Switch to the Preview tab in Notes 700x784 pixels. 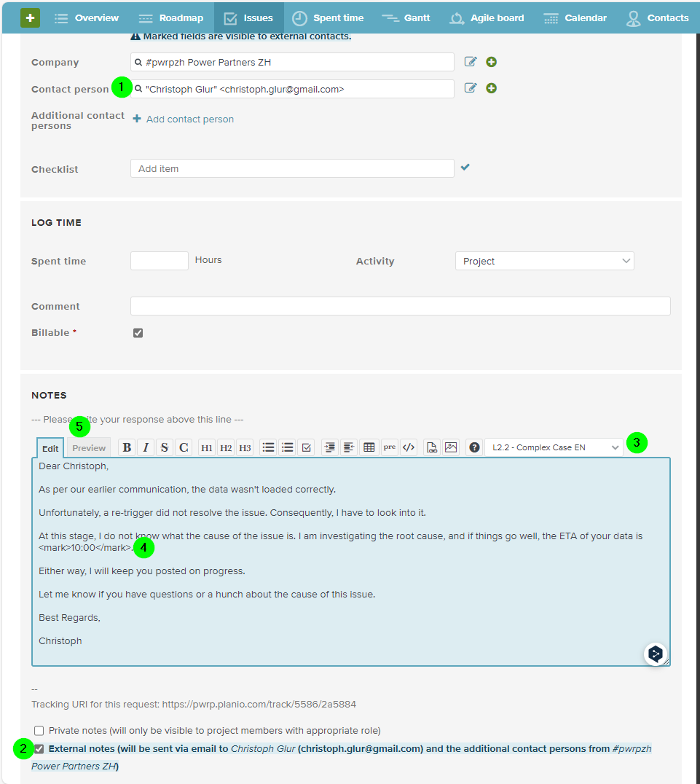pyautogui.click(x=89, y=448)
